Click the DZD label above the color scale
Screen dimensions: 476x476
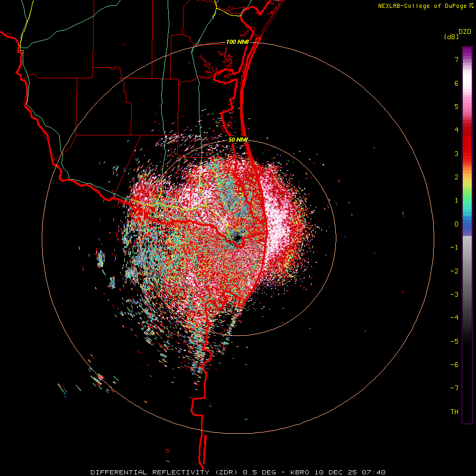[x=465, y=32]
